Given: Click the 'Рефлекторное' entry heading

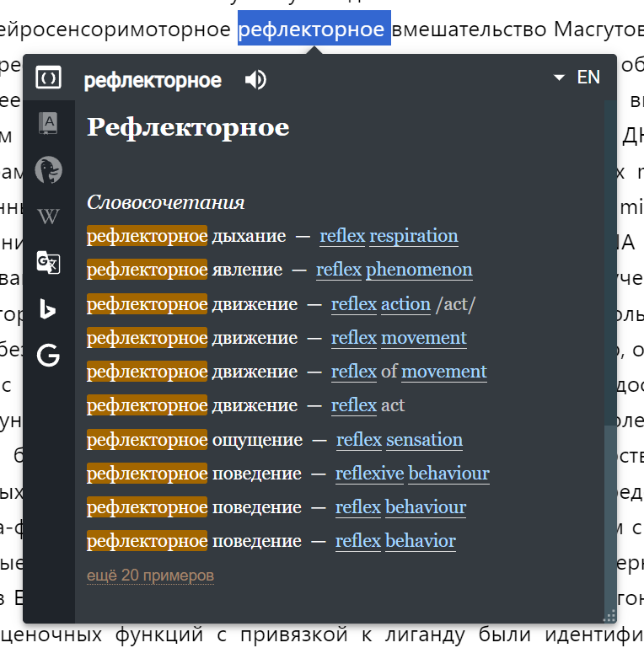Looking at the screenshot, I should 188,127.
